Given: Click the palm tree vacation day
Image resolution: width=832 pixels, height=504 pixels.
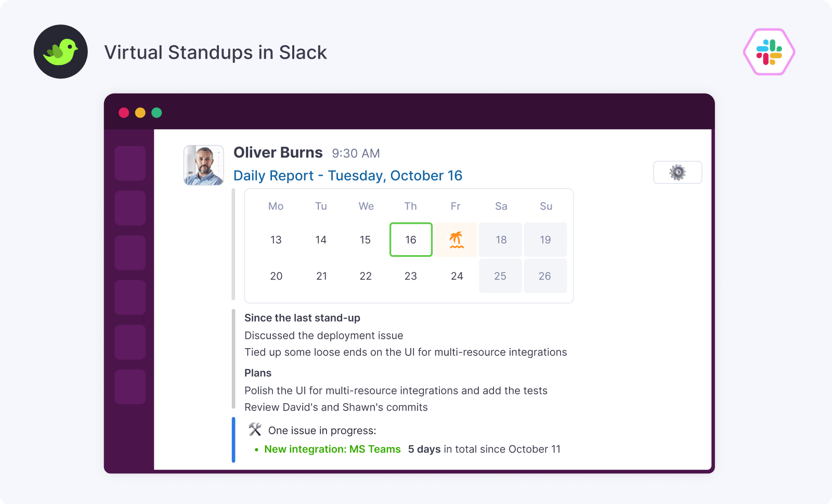Looking at the screenshot, I should coord(456,240).
